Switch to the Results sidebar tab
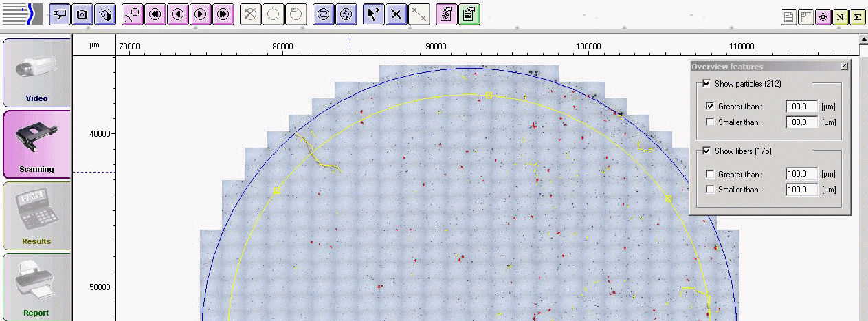868x321 pixels. point(36,216)
